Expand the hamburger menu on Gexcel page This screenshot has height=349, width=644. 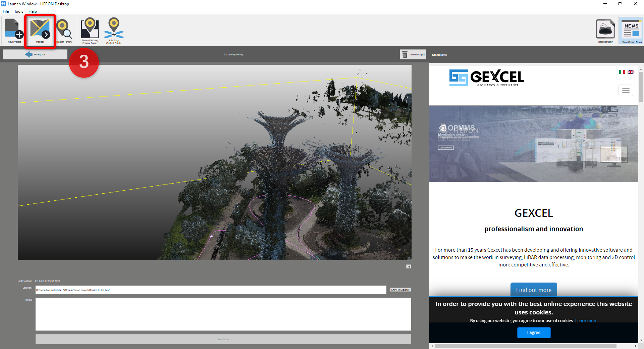pos(626,90)
